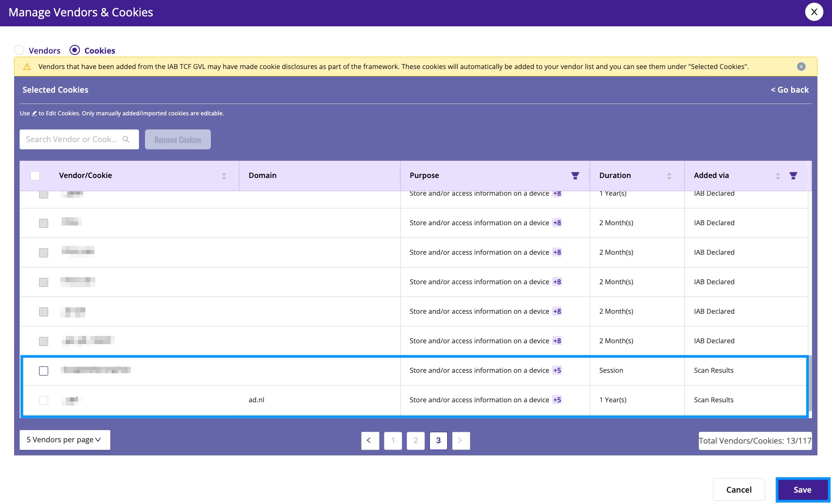
Task: Tick checkbox for the ad.nl row
Action: point(44,400)
